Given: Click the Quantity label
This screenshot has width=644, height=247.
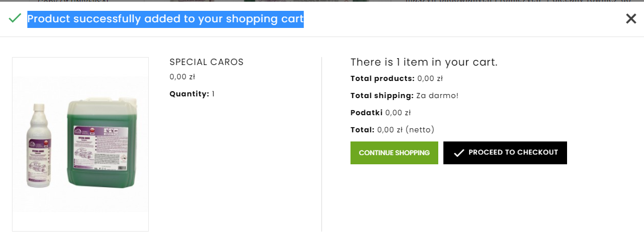Looking at the screenshot, I should [x=189, y=94].
